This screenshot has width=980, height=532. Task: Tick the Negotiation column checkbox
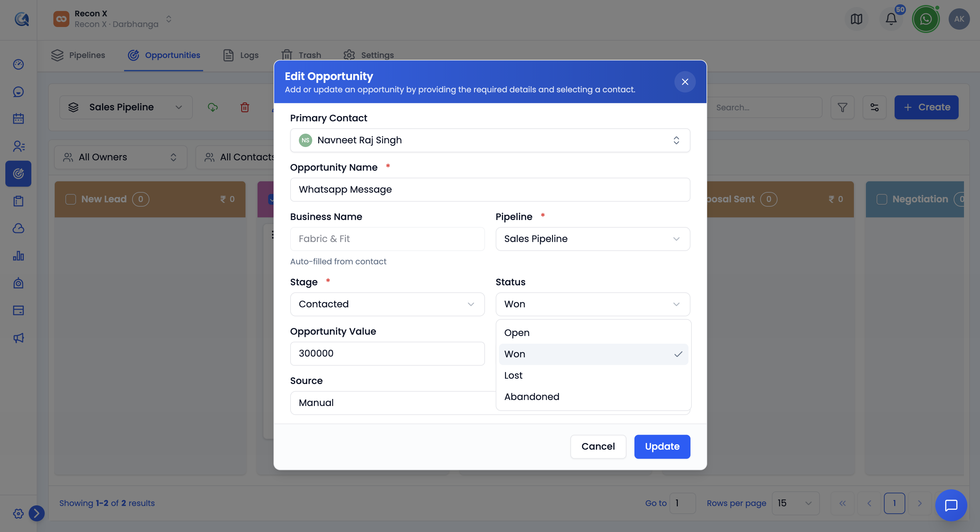882,199
